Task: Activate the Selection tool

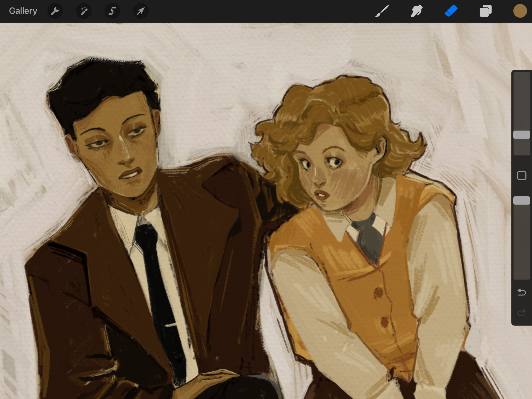Action: tap(112, 11)
